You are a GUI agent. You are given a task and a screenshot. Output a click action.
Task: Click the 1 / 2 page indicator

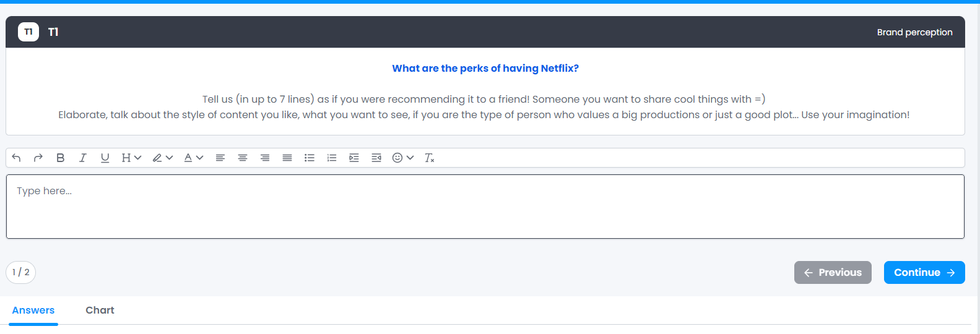click(21, 272)
